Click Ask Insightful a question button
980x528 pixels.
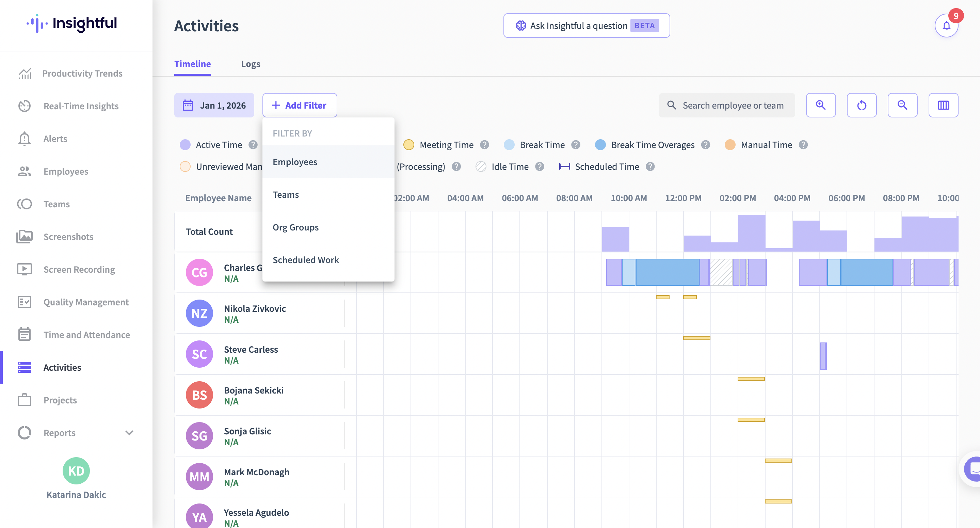click(587, 26)
